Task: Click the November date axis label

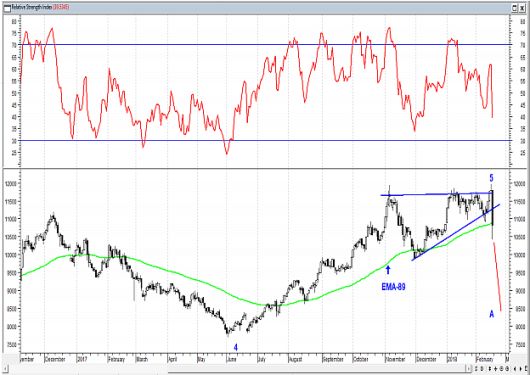Action: (395, 359)
